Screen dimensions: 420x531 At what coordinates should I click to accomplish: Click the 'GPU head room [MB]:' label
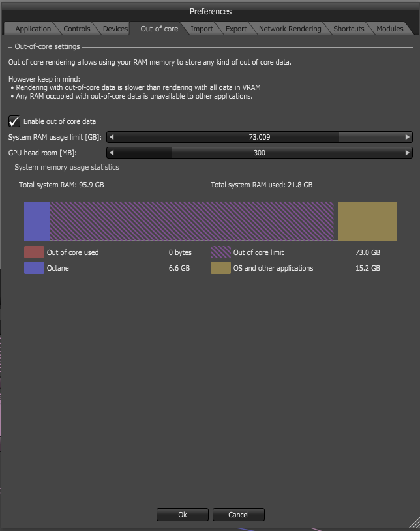pyautogui.click(x=42, y=153)
